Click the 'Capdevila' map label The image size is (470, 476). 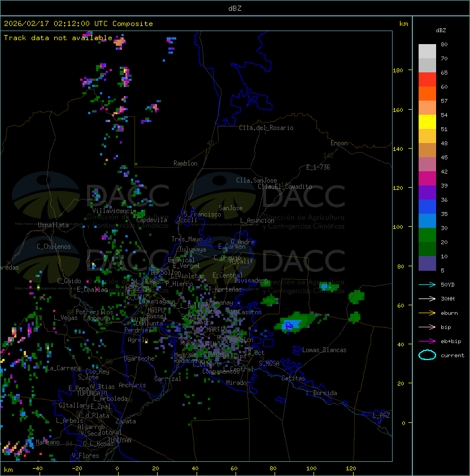click(151, 220)
